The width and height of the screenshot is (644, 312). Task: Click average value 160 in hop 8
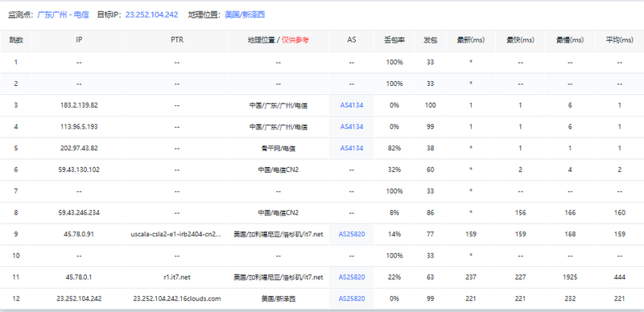tap(620, 212)
